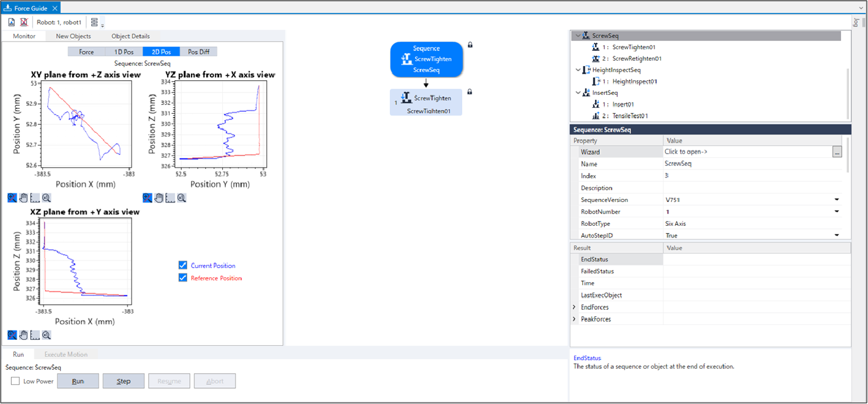
Task: Click lock icon beside ScrewTighten01 flowchart step
Action: click(x=470, y=92)
